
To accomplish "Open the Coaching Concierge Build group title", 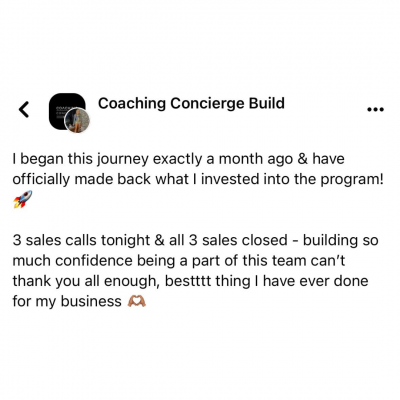I will pyautogui.click(x=191, y=103).
